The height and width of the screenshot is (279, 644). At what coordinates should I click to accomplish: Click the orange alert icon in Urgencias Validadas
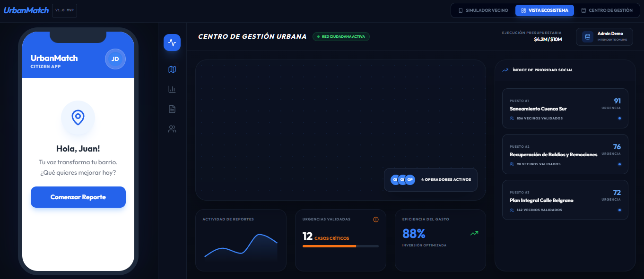pyautogui.click(x=376, y=220)
